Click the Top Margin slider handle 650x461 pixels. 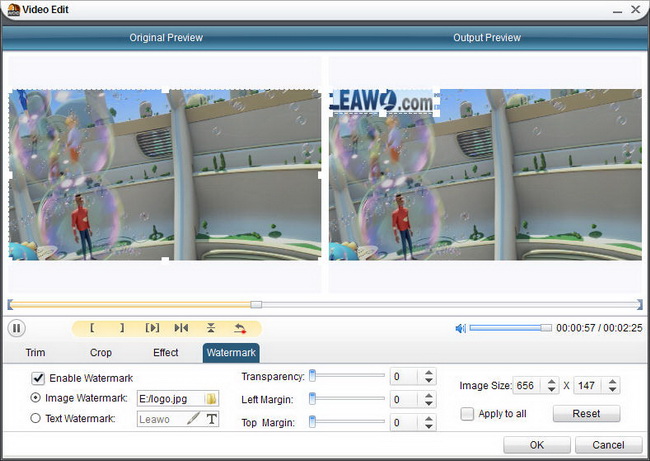pyautogui.click(x=313, y=422)
